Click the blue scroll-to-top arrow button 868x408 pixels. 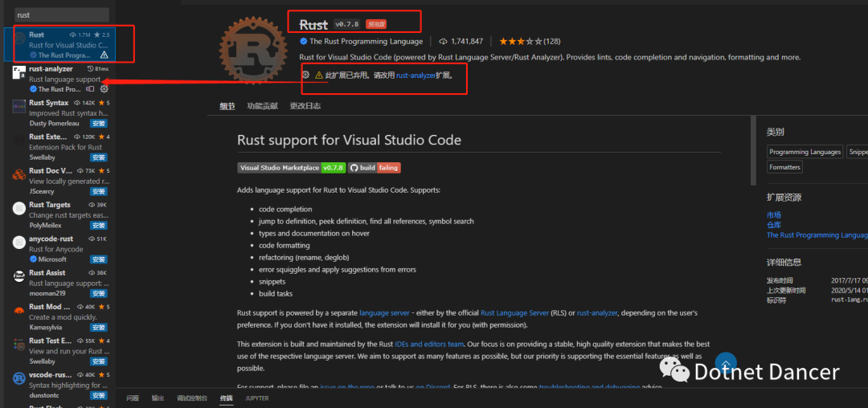tap(726, 363)
